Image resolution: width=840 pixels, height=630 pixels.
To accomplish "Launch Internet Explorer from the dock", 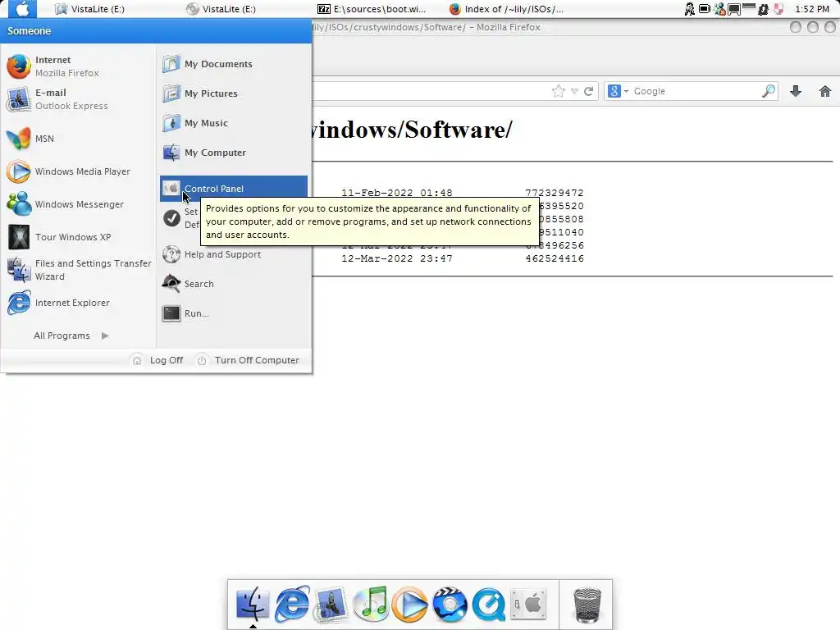I will point(292,604).
